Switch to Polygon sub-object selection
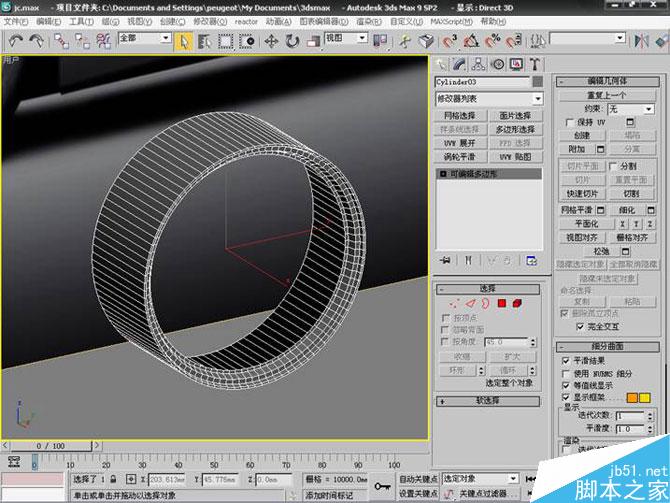This screenshot has height=503, width=670. 502,303
